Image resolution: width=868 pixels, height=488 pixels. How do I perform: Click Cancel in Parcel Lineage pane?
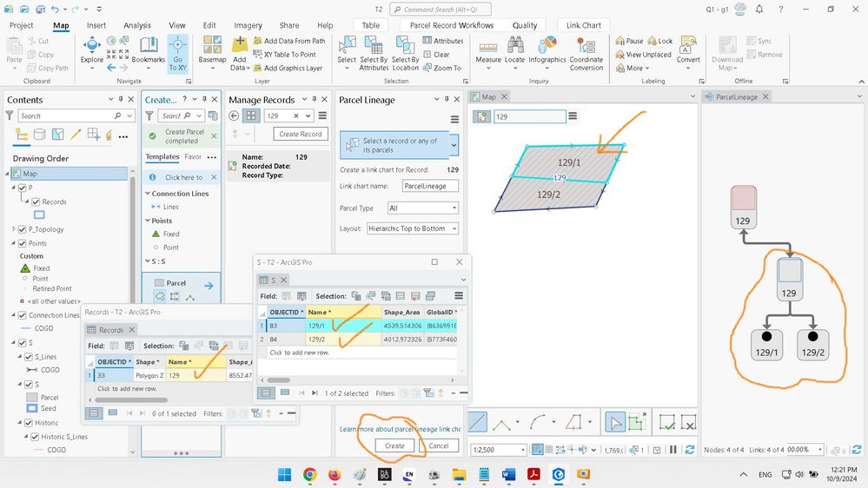tap(439, 446)
